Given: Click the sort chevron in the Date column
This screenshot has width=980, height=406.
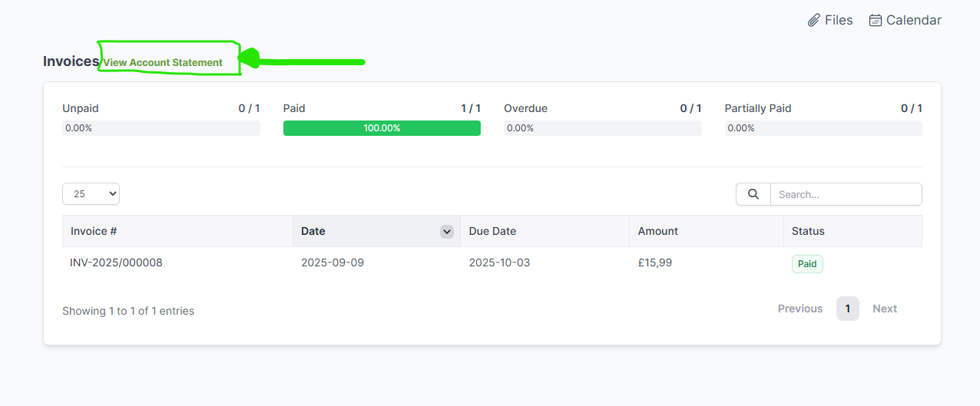Looking at the screenshot, I should pyautogui.click(x=446, y=232).
